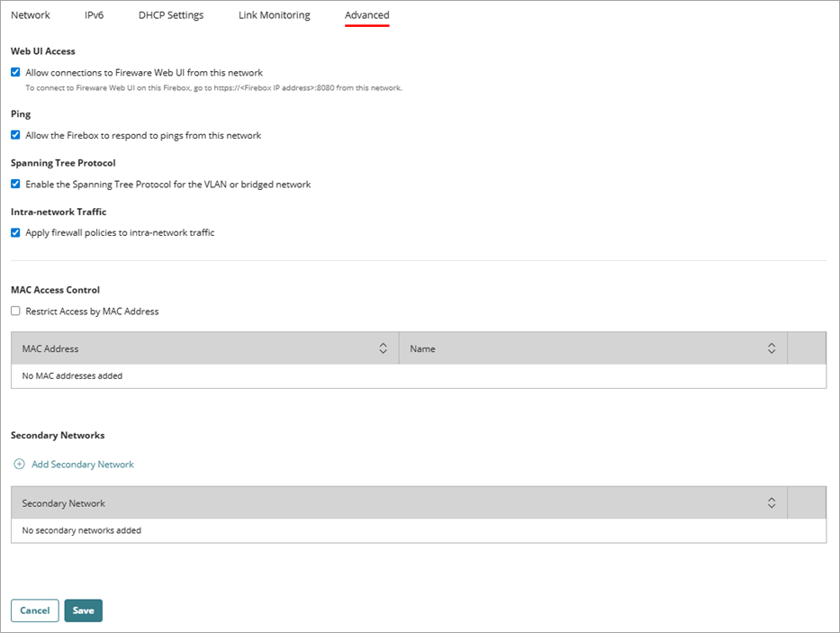Click the plus icon to add a secondary network
The width and height of the screenshot is (840, 633).
click(x=20, y=464)
